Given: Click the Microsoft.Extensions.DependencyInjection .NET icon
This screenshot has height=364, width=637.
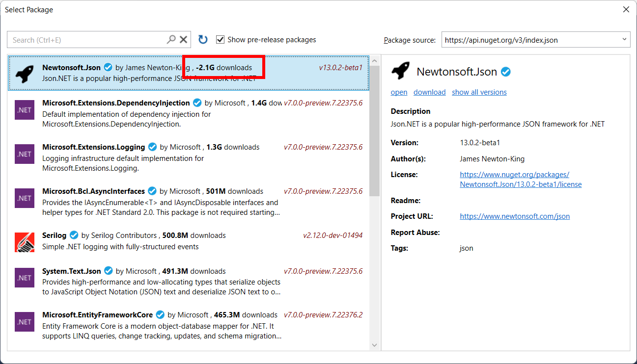Looking at the screenshot, I should [25, 110].
